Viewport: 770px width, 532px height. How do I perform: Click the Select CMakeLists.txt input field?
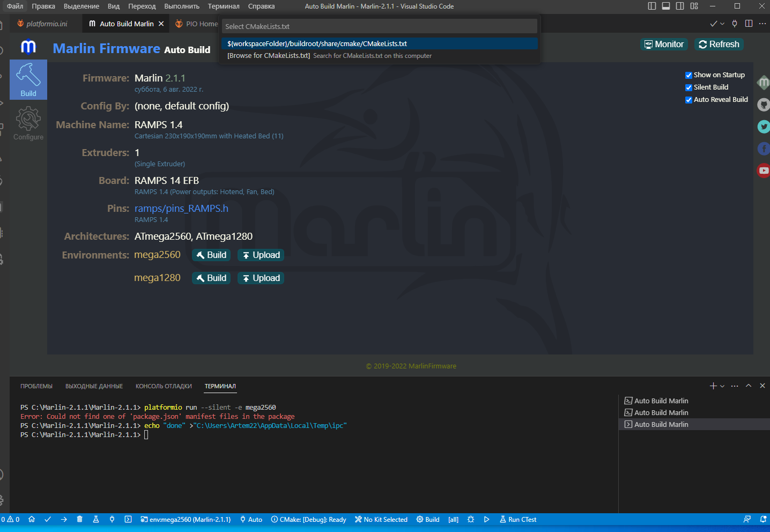point(380,26)
